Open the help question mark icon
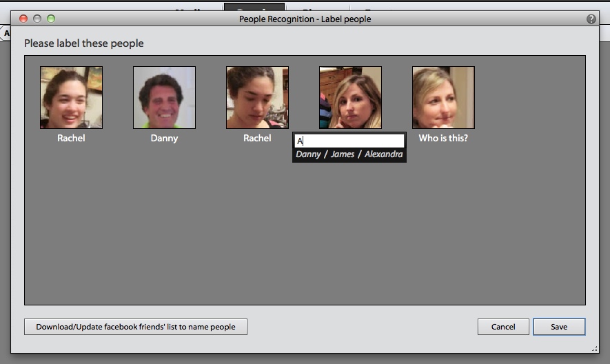Image resolution: width=610 pixels, height=364 pixels. pos(591,19)
